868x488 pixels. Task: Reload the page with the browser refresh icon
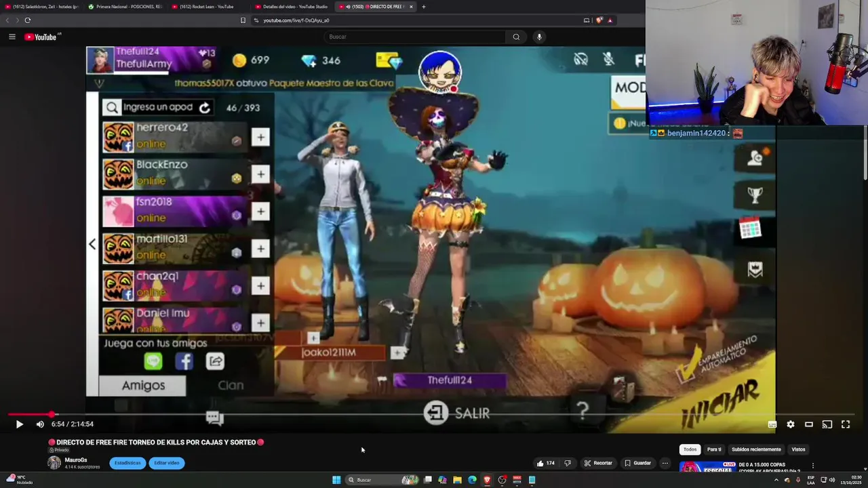tap(27, 20)
